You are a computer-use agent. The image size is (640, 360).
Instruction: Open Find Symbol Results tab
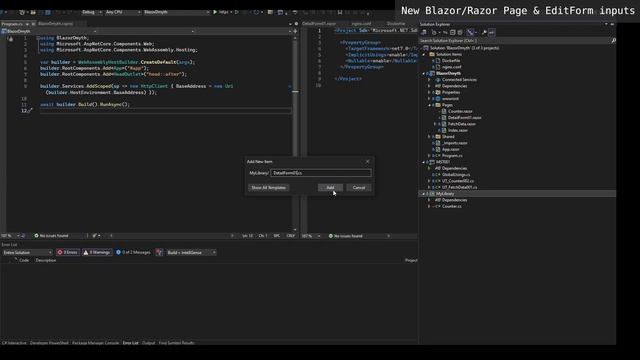pos(176,343)
